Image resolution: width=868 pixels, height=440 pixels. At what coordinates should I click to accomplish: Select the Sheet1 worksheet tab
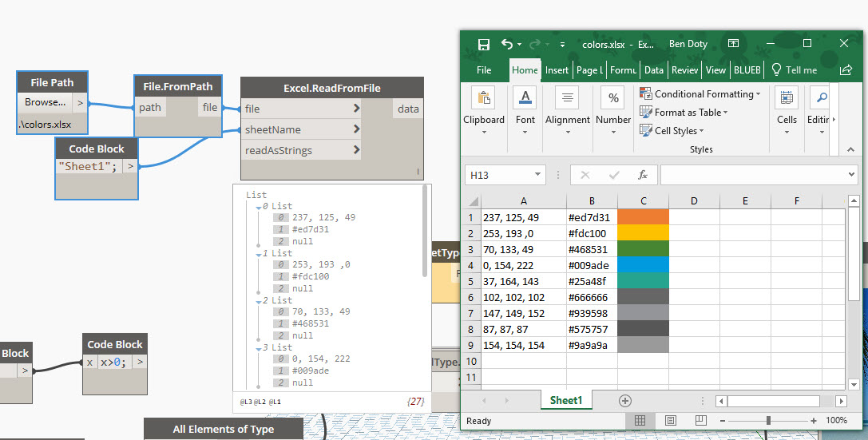click(566, 401)
